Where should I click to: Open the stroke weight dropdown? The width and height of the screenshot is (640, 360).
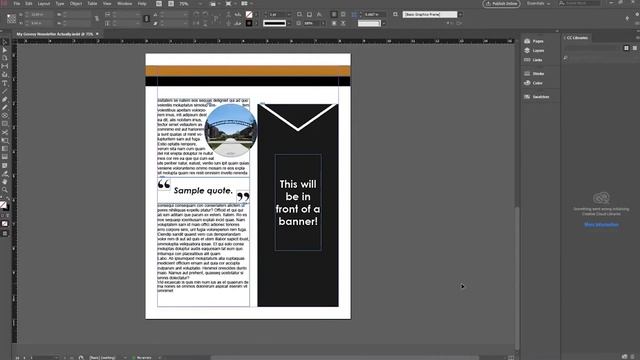coord(289,14)
